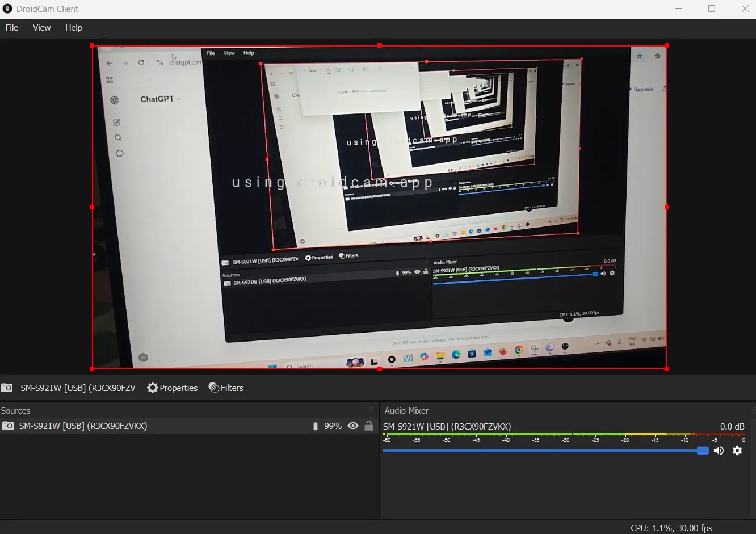Image resolution: width=756 pixels, height=534 pixels.
Task: Click the camera icon in the source toolbar
Action: [7, 388]
